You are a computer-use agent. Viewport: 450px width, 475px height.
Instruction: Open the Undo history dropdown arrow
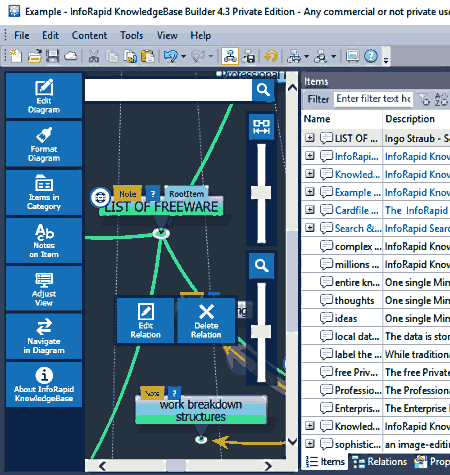(x=183, y=56)
